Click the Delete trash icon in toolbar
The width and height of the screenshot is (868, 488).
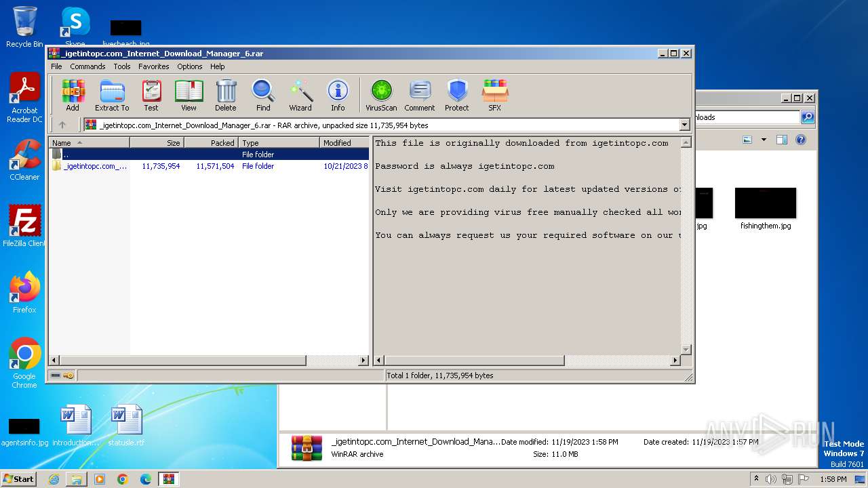pyautogui.click(x=226, y=96)
